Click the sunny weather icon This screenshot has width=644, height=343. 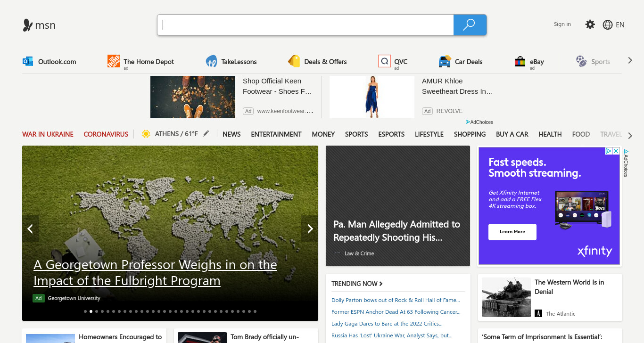(146, 134)
